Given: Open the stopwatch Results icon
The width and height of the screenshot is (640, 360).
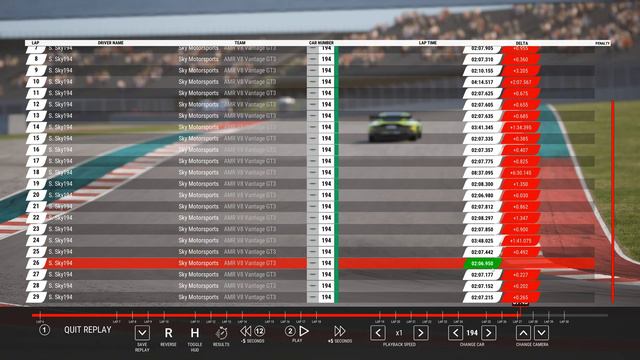Looking at the screenshot, I should 221,333.
